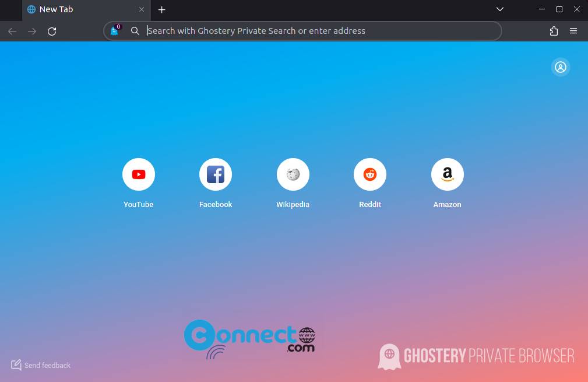The width and height of the screenshot is (588, 382).
Task: Open the Reddit shortcut icon
Action: 370,174
